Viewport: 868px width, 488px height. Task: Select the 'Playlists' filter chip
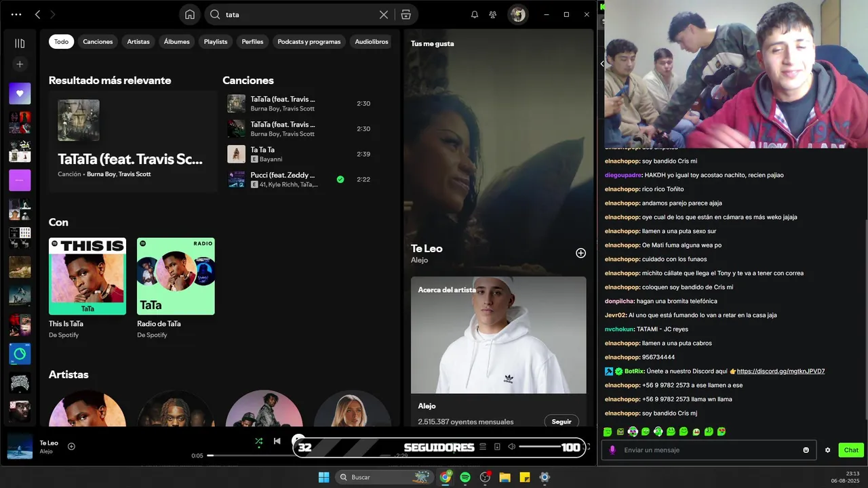coord(216,41)
